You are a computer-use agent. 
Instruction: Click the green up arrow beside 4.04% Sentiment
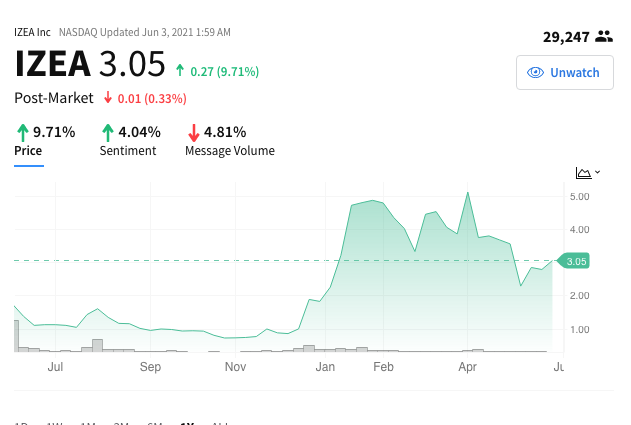click(107, 132)
